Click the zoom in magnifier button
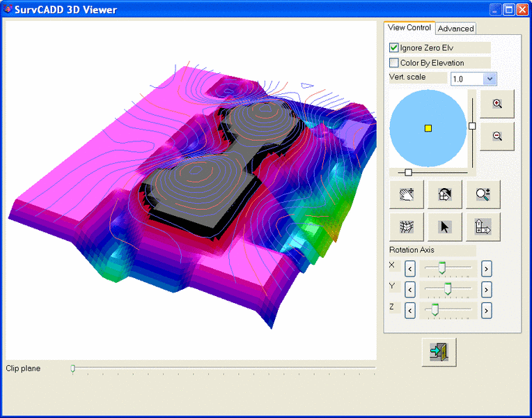This screenshot has height=418, width=532. pyautogui.click(x=497, y=104)
